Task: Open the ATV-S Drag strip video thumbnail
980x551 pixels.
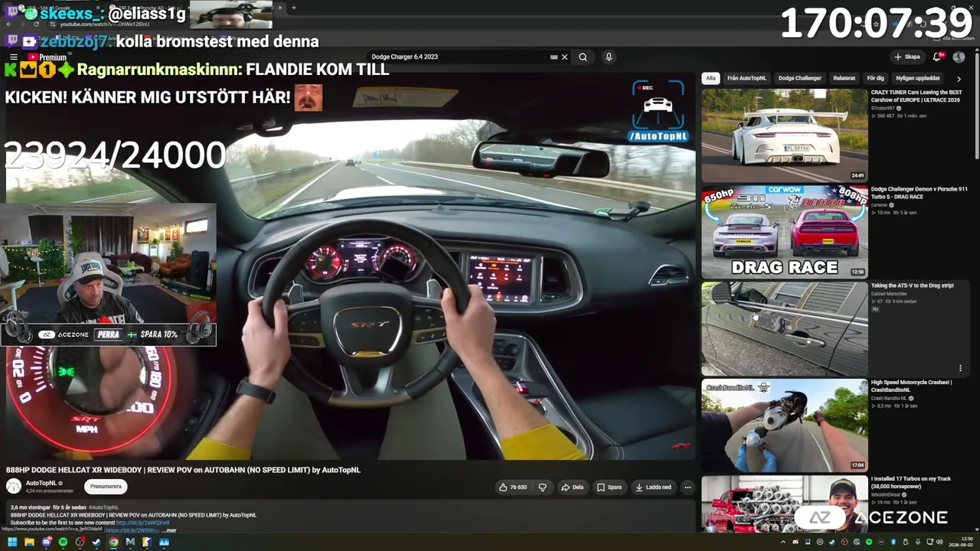Action: point(785,329)
